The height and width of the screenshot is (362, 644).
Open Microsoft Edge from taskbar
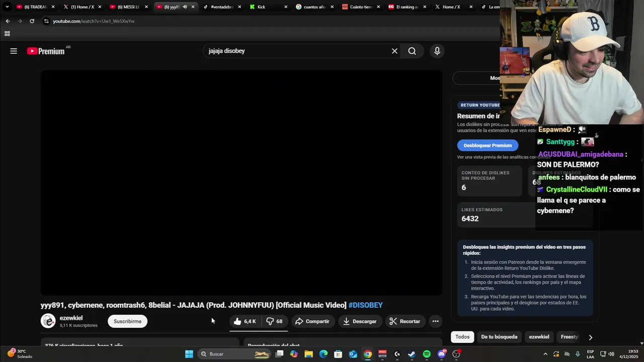pyautogui.click(x=324, y=354)
